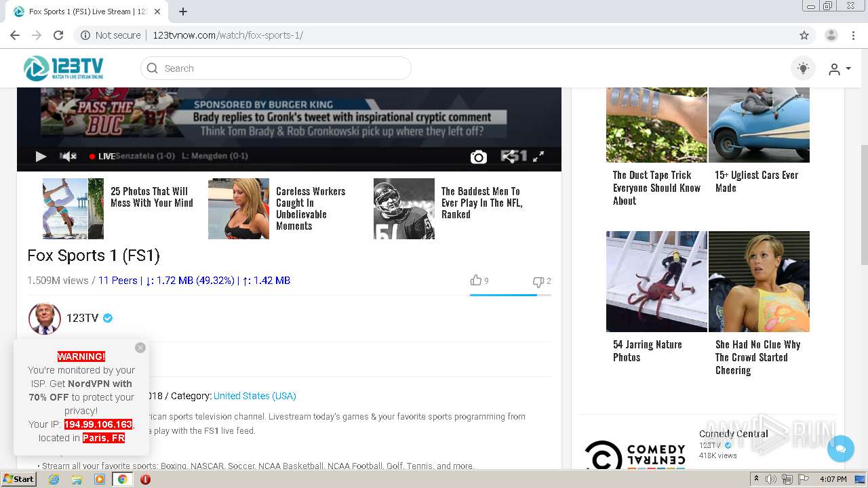Switch to Chrome in the taskbar

[x=123, y=479]
